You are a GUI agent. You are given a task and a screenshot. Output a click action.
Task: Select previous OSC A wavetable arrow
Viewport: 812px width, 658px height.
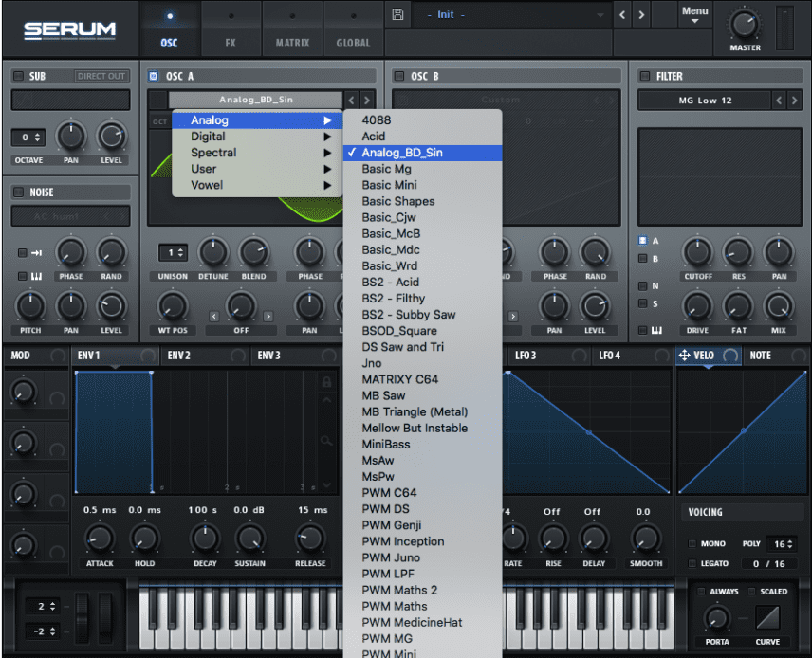352,100
